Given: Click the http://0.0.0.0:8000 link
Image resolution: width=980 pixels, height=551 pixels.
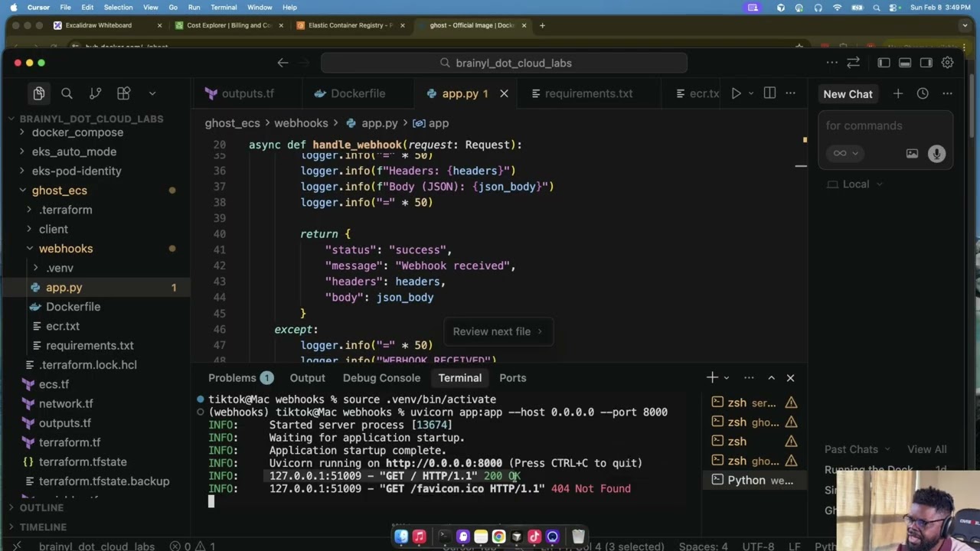Looking at the screenshot, I should point(444,463).
